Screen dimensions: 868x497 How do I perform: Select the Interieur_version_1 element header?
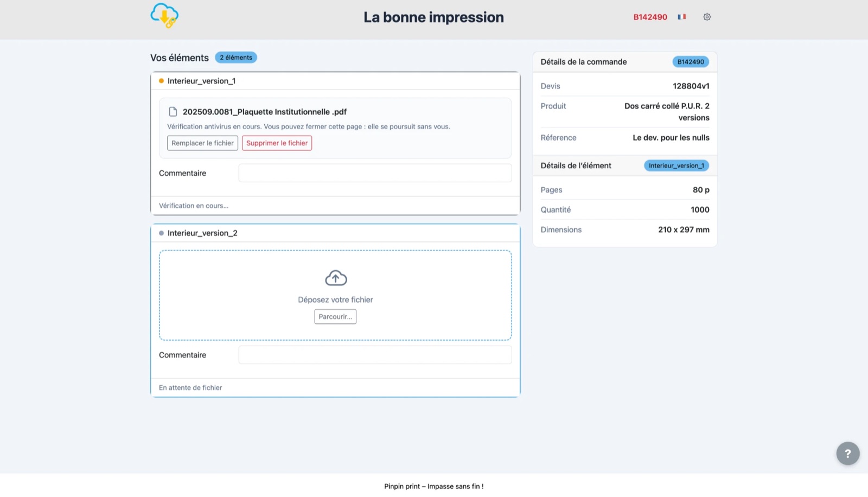click(x=335, y=81)
